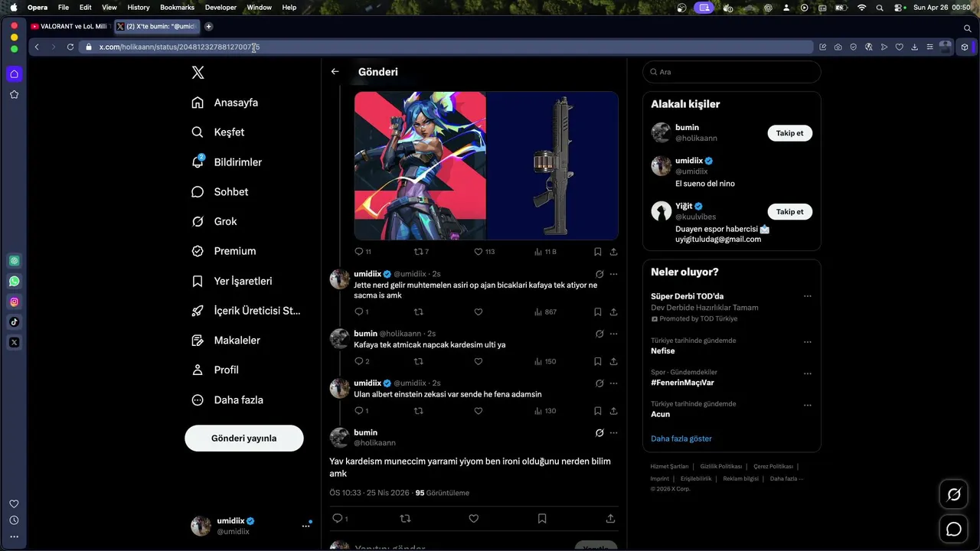
Task: Click the Ara search field
Action: [x=732, y=72]
